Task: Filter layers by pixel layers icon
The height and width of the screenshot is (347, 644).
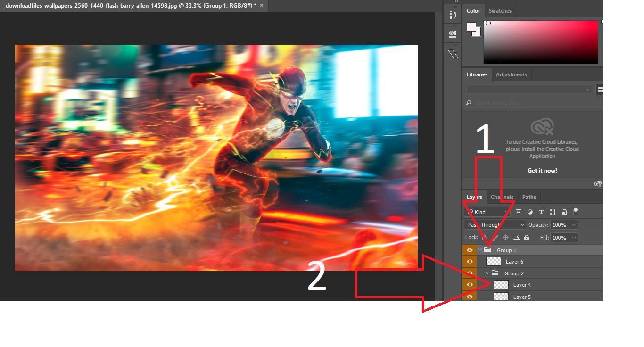Action: click(519, 212)
